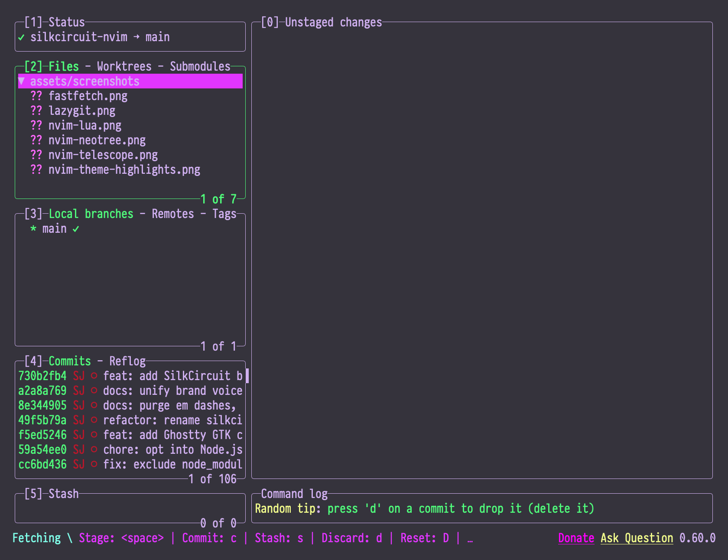The width and height of the screenshot is (728, 560).
Task: Click green checkmark next to main branch
Action: 76,229
